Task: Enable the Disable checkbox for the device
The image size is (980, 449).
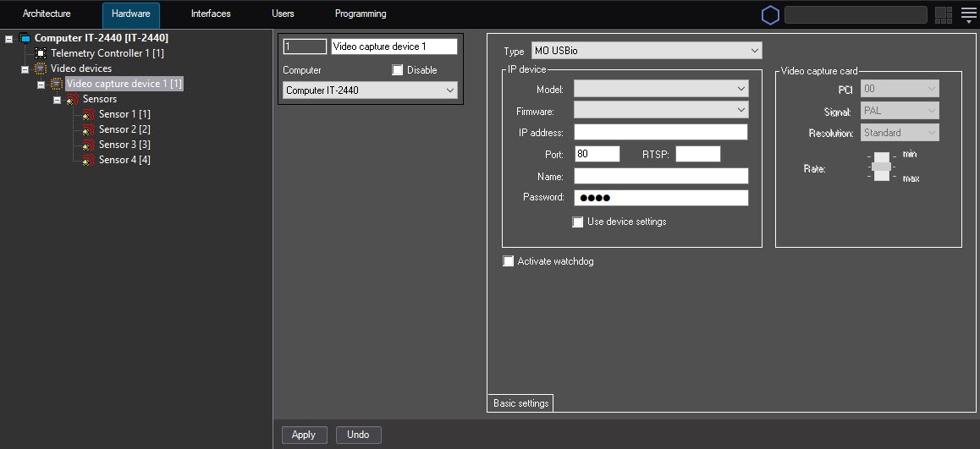Action: 398,70
